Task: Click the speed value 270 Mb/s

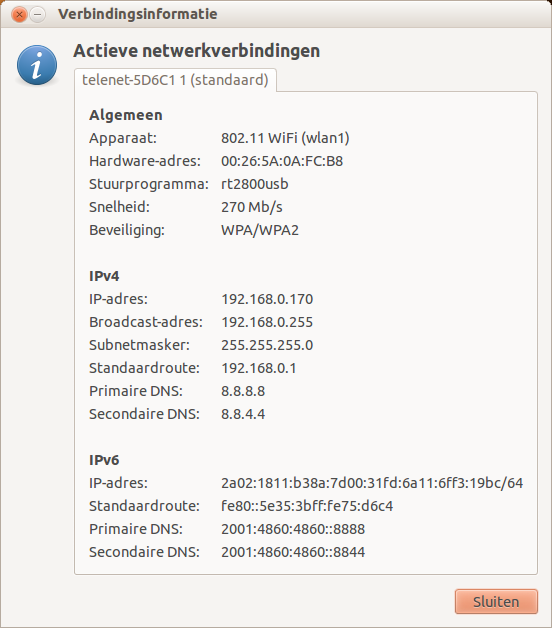Action: [x=252, y=207]
